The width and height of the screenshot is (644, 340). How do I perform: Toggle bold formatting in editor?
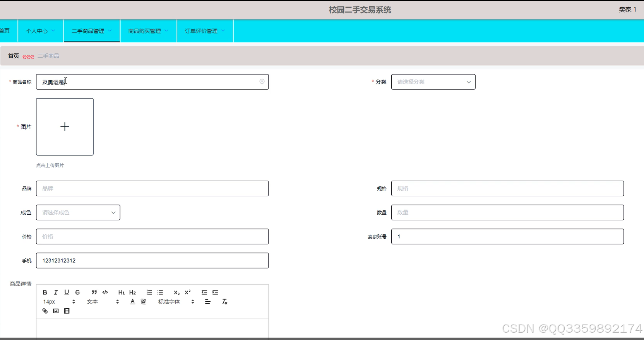coord(45,292)
